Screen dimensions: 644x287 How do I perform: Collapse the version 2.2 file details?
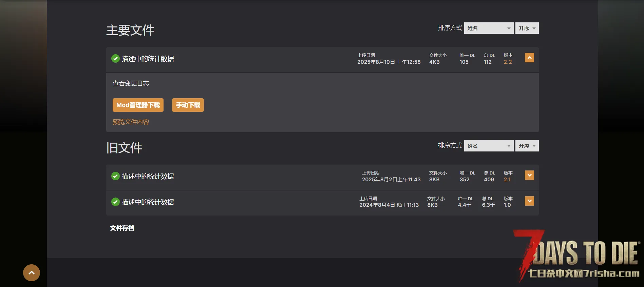click(x=529, y=58)
